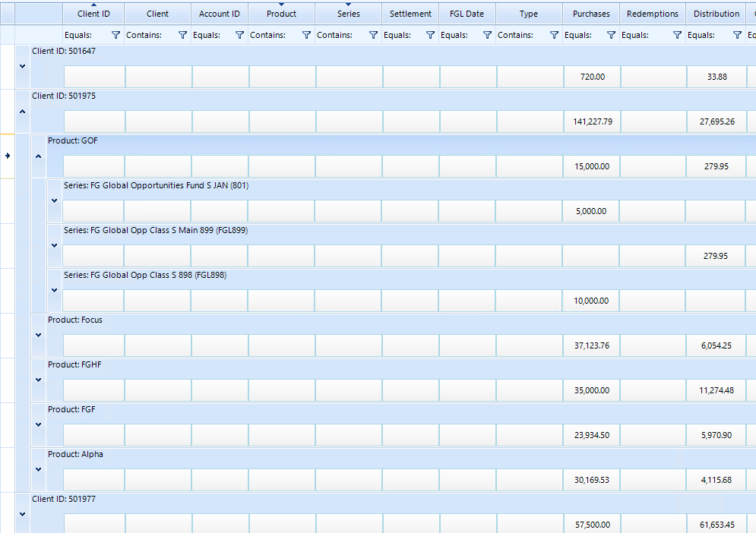Collapse the Product: GOF group
756x533 pixels.
(38, 156)
